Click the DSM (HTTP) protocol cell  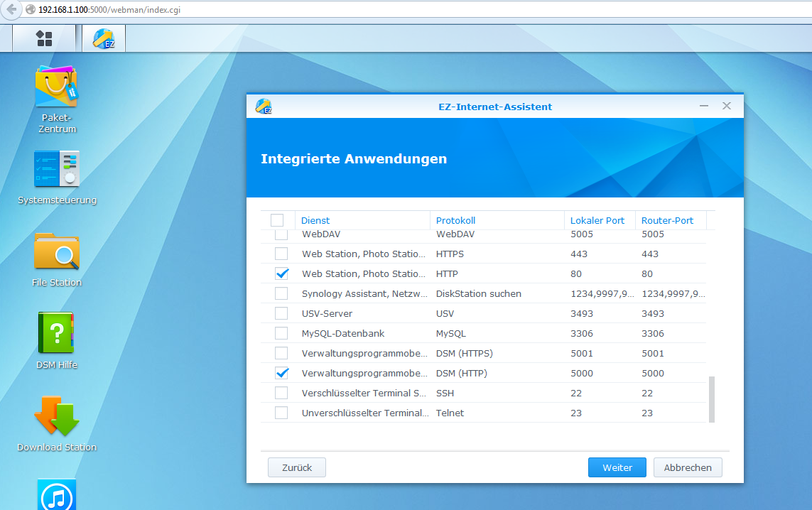pyautogui.click(x=461, y=374)
